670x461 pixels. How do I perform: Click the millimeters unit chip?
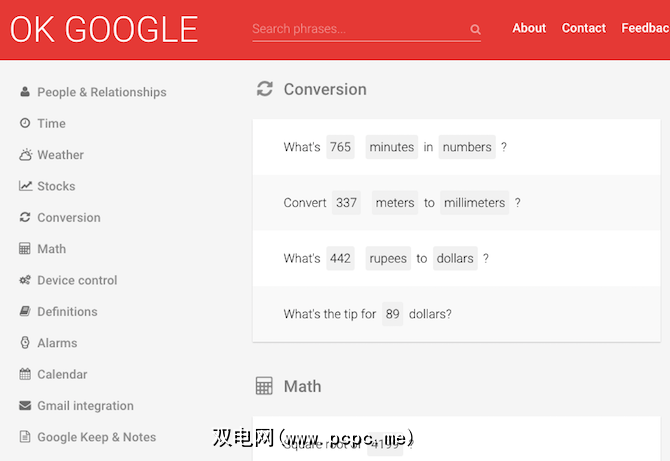point(474,203)
